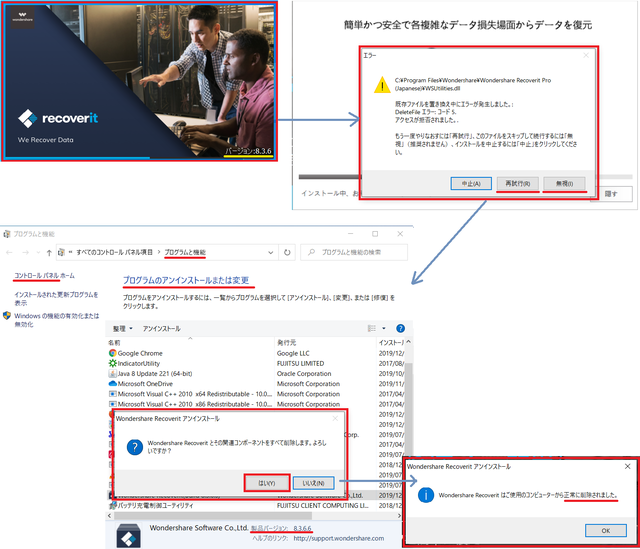Open http://support.wondershare.com help link
The width and height of the screenshot is (640, 549).
[x=339, y=538]
